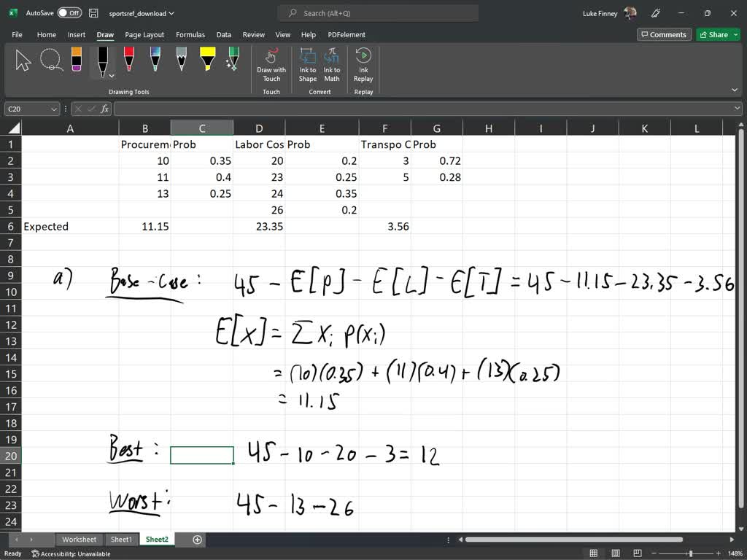The height and width of the screenshot is (560, 747).
Task: Open the Name Box dropdown
Action: coord(54,109)
